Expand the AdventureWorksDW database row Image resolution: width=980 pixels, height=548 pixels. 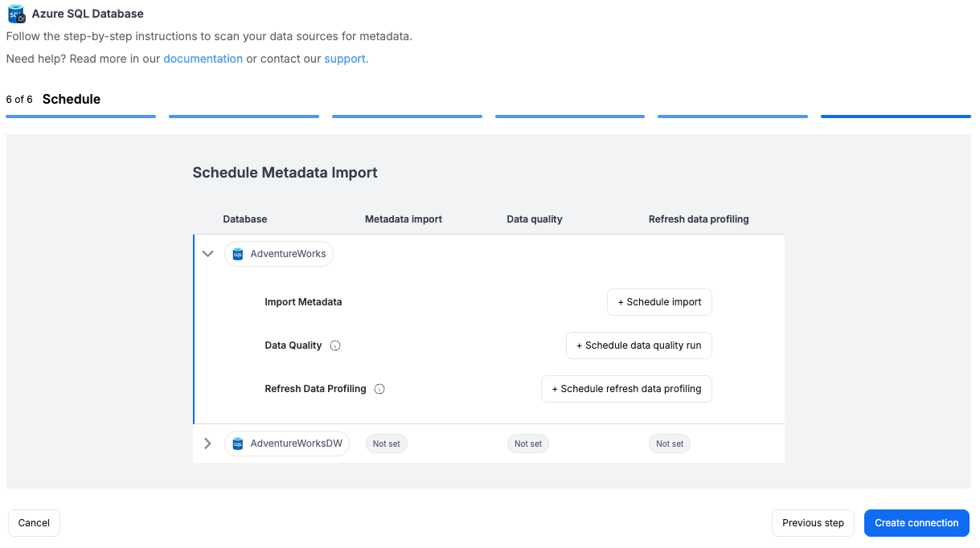207,444
